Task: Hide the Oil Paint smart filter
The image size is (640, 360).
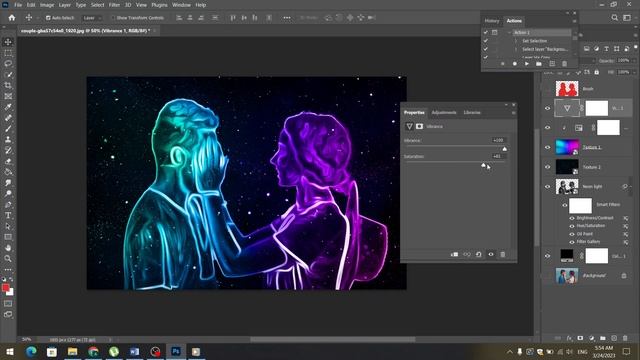Action: click(x=572, y=234)
